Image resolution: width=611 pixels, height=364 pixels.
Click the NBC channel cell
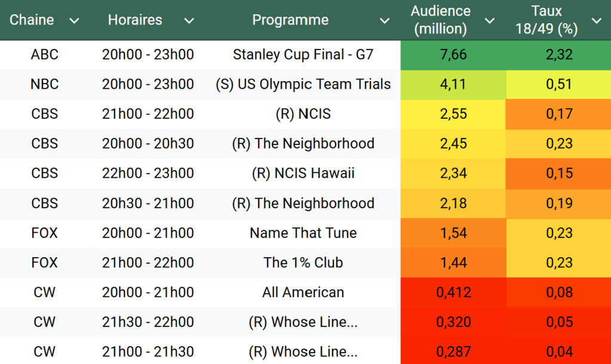coord(45,84)
